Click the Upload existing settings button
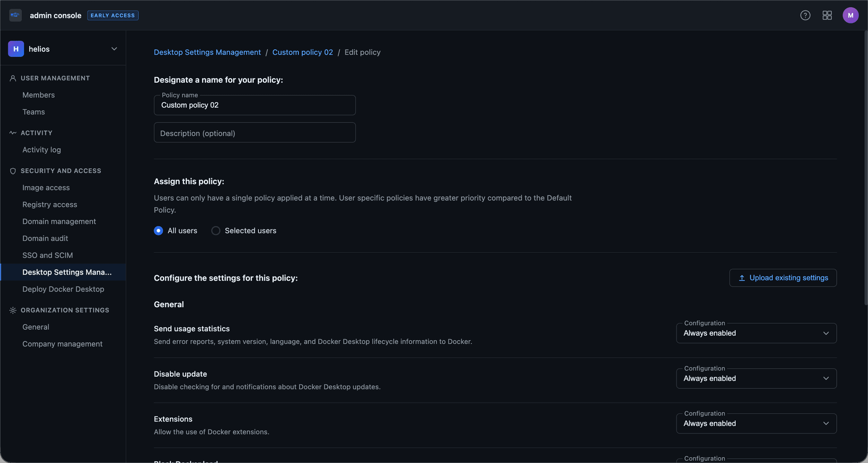This screenshot has width=868, height=463. click(783, 278)
